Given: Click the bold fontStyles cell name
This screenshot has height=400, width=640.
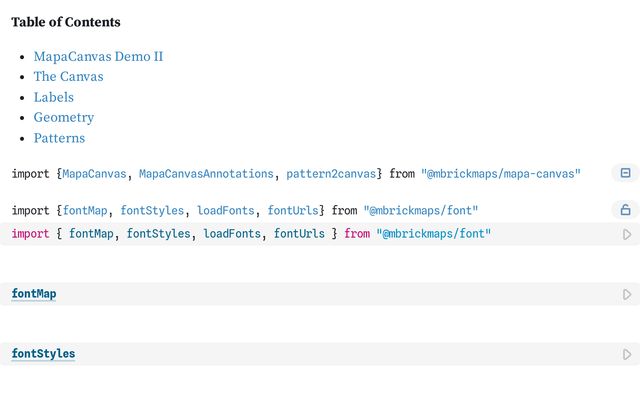Looking at the screenshot, I should coord(43,354).
